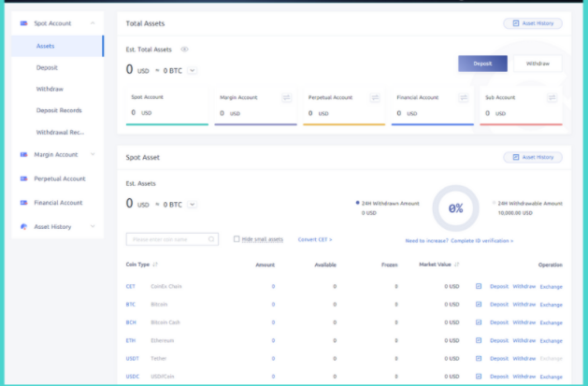The width and height of the screenshot is (588, 386).
Task: Sort the table by Market Value
Action: [x=457, y=264]
